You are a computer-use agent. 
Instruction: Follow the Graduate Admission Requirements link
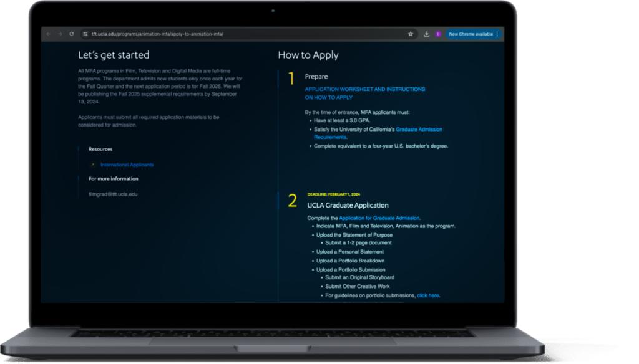[x=419, y=130]
